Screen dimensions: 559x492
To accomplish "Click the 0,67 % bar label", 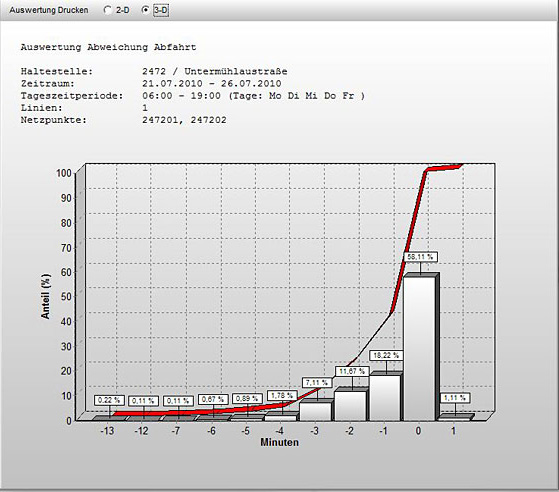I will pos(213,399).
